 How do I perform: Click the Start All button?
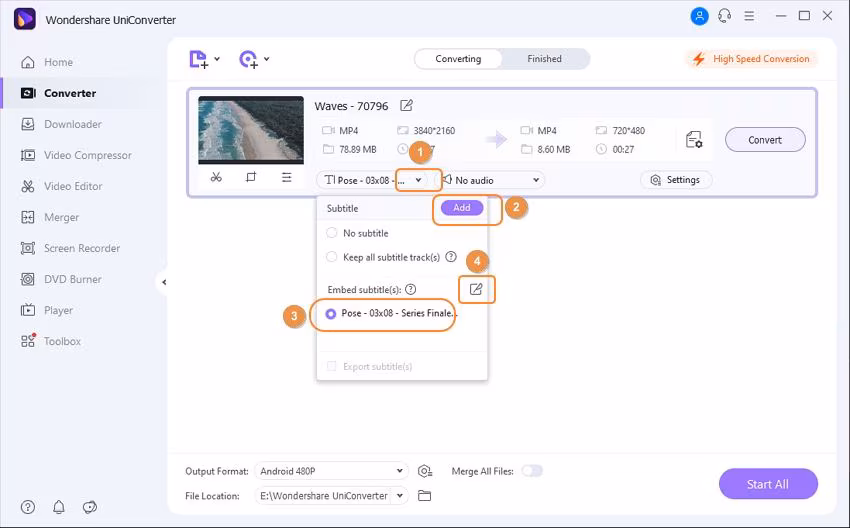click(768, 484)
